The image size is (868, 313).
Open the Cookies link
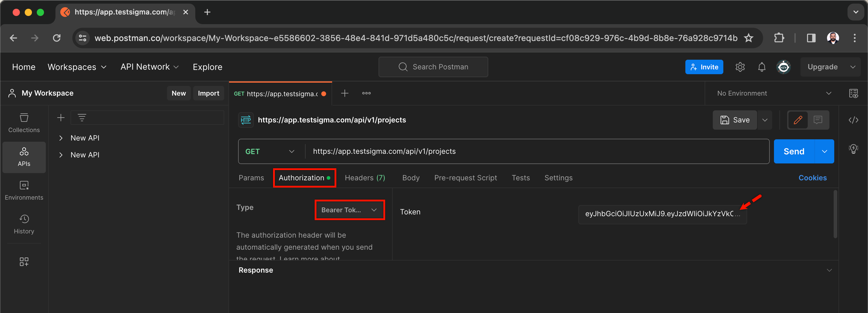click(813, 178)
